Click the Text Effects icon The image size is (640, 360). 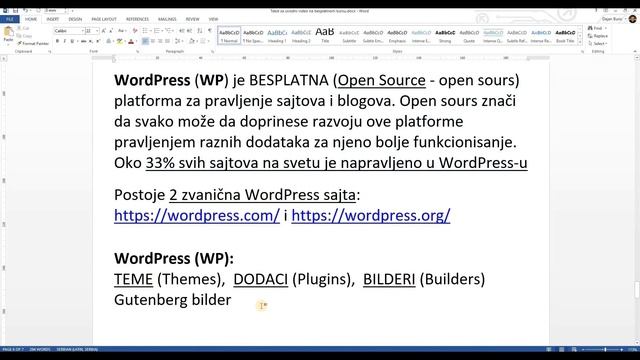point(109,41)
